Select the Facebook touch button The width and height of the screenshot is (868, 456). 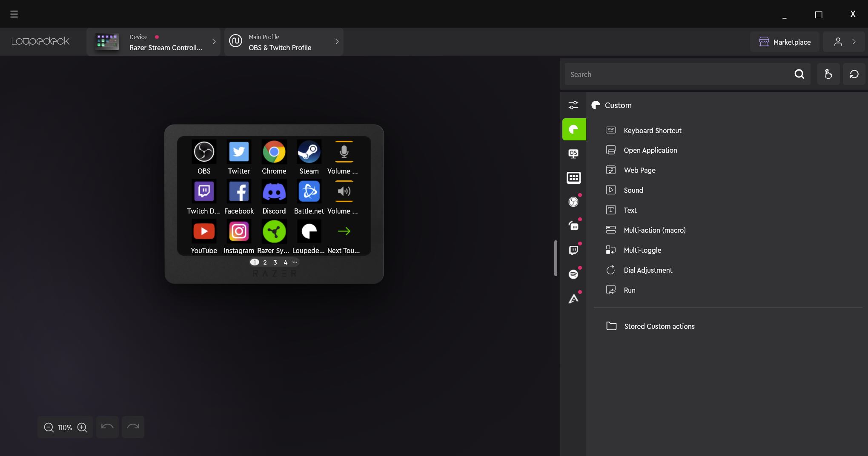pyautogui.click(x=239, y=191)
